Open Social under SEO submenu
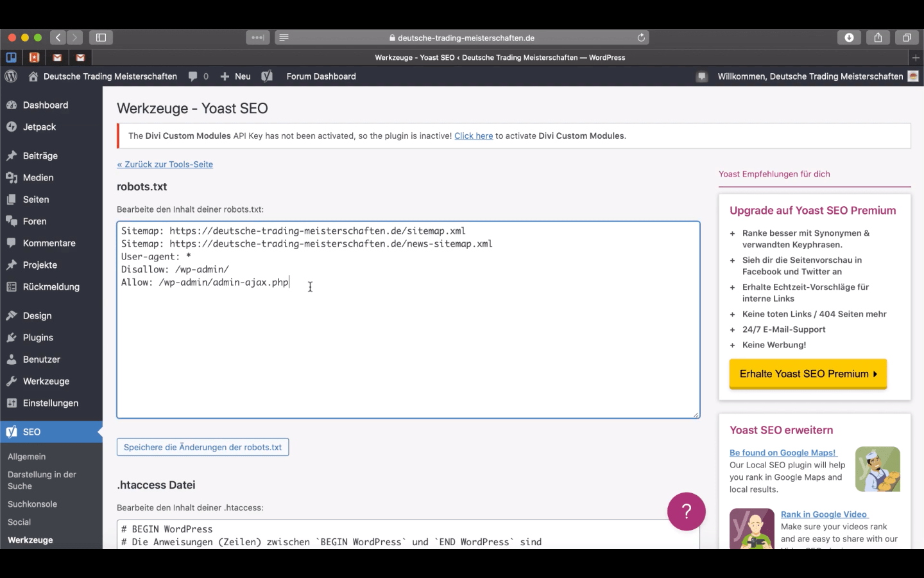Viewport: 924px width, 578px height. pyautogui.click(x=19, y=522)
